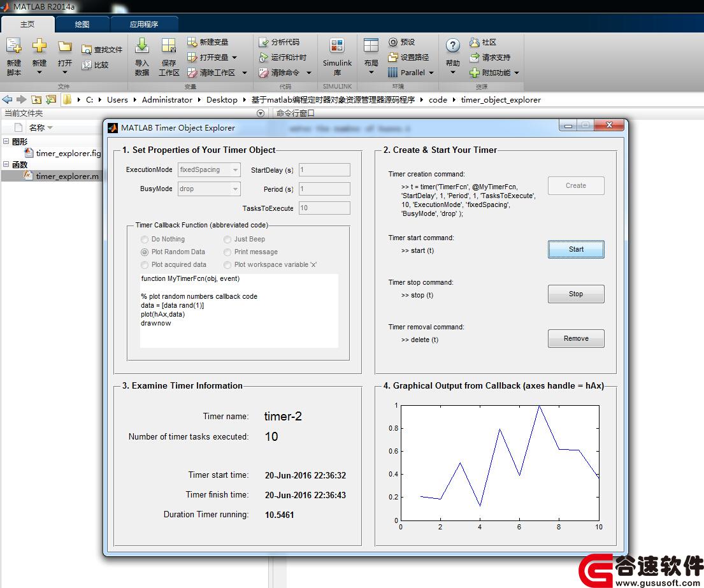Click the back arrow in address bar
Image resolution: width=704 pixels, height=588 pixels.
pos(7,99)
